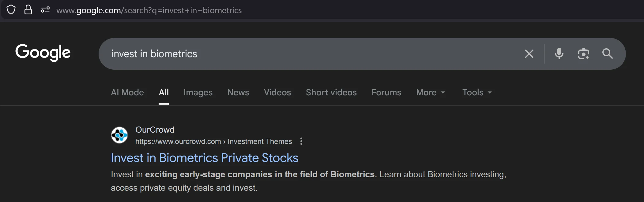Open the Invest in Biometrics Private Stocks link
The height and width of the screenshot is (202, 644).
point(205,158)
